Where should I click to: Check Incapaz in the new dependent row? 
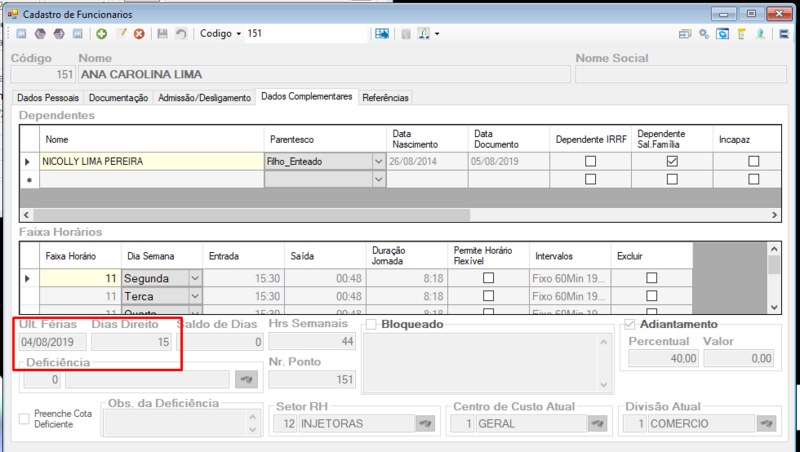tap(754, 179)
